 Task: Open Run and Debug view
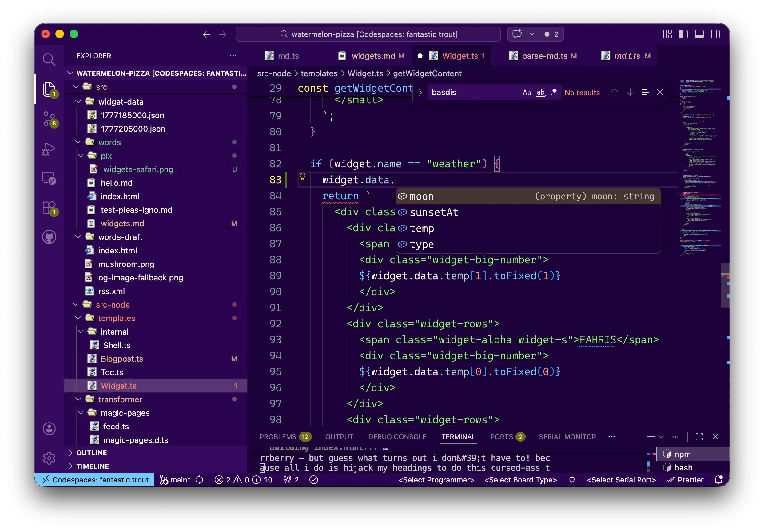tap(49, 149)
